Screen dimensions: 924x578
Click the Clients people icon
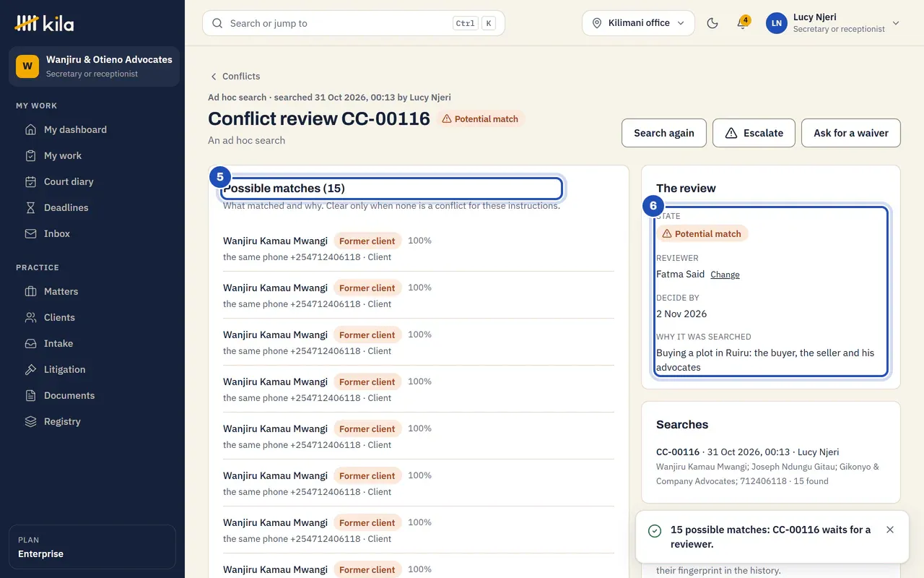tap(30, 317)
